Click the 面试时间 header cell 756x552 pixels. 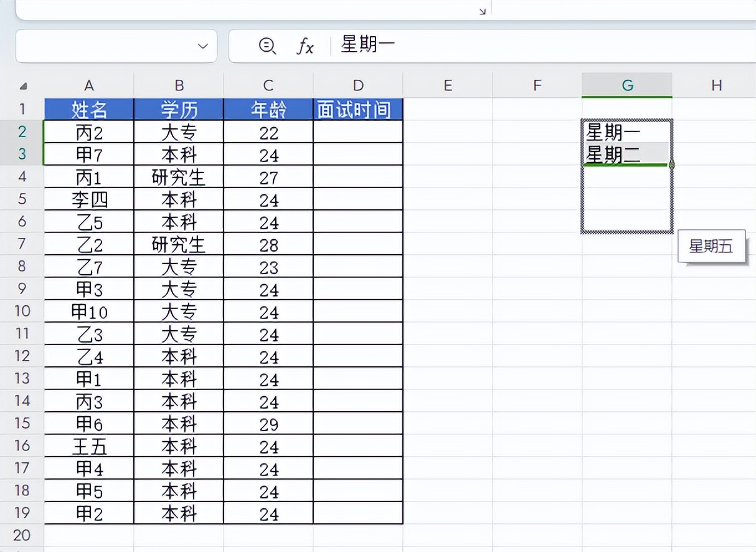[358, 110]
